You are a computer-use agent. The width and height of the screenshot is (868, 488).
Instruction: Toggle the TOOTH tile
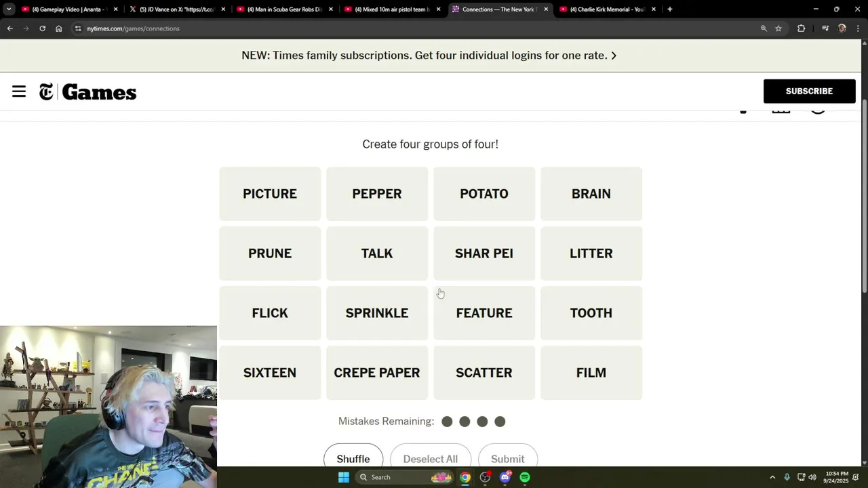point(591,313)
